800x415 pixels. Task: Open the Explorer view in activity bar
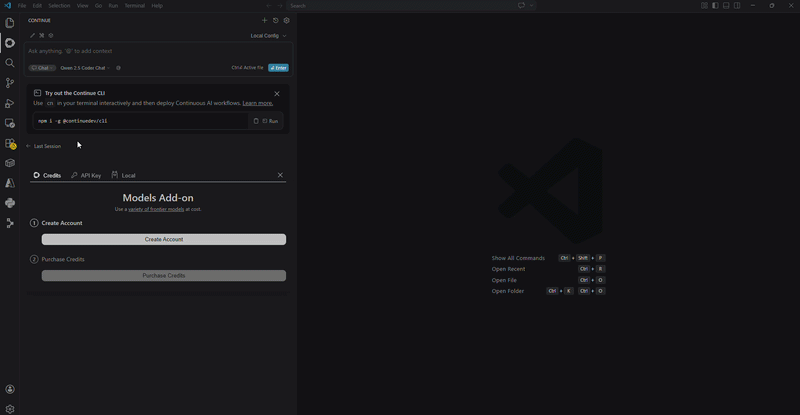(x=10, y=23)
